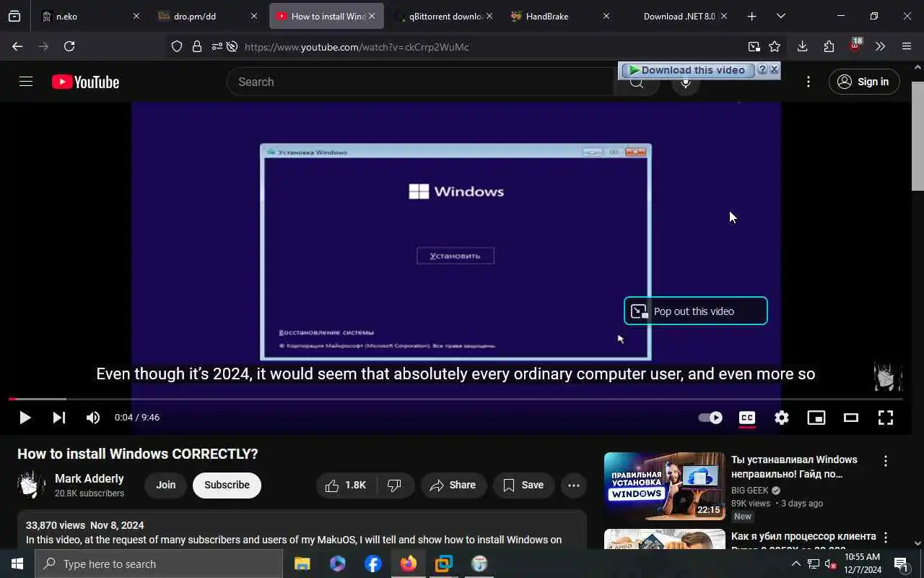The height and width of the screenshot is (578, 924).
Task: Go to the YouTube home logo
Action: click(x=85, y=82)
